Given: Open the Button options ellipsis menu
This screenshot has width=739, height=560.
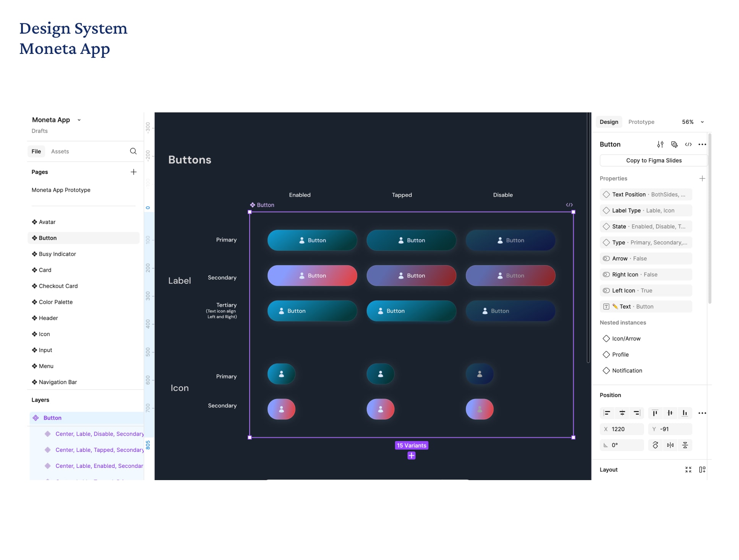Looking at the screenshot, I should click(x=702, y=144).
